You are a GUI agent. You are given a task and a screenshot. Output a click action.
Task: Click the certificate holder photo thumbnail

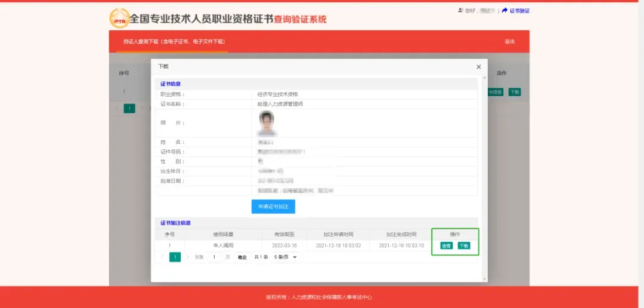coord(267,123)
